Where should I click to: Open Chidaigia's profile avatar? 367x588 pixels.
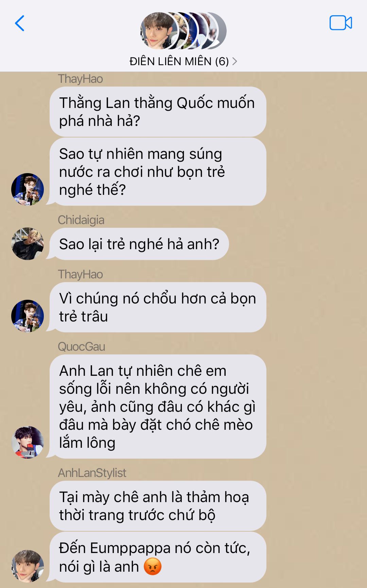click(x=28, y=244)
